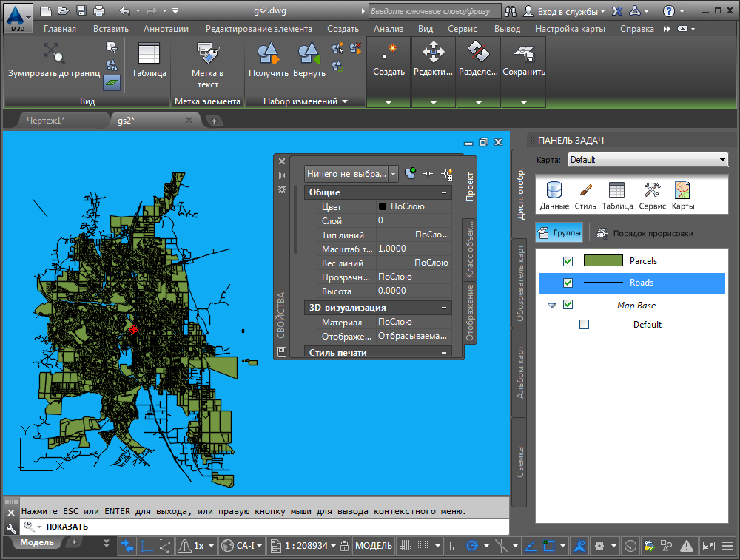Click the Получить check-out icon

pos(268,54)
